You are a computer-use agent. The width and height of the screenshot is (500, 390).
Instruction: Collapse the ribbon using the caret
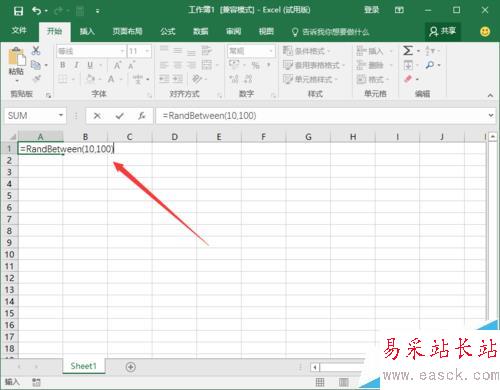[x=490, y=95]
